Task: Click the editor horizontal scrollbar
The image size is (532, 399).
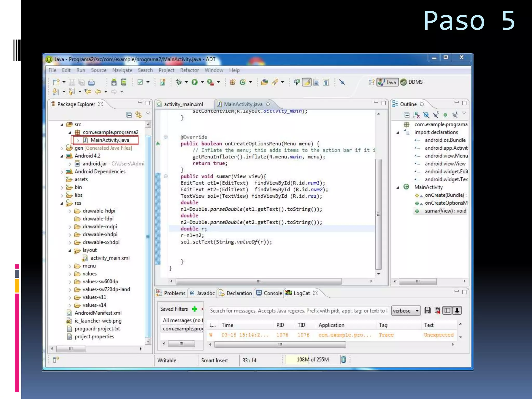Action: [258, 281]
